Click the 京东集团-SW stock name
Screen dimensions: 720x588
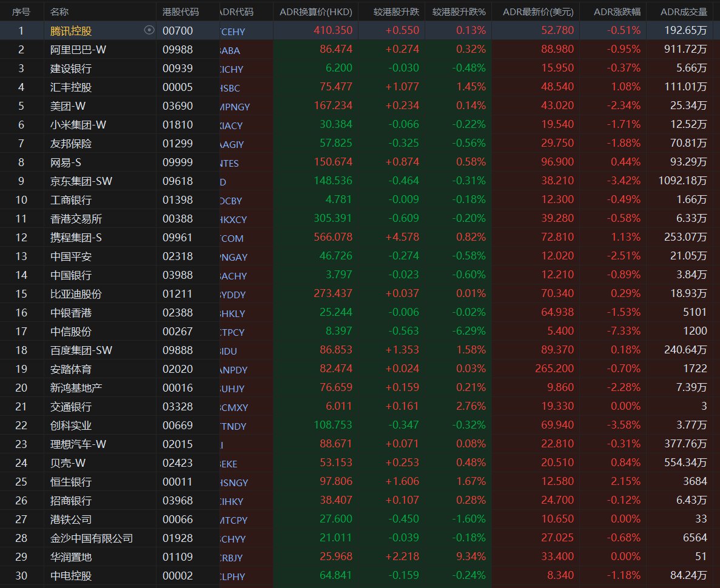coord(81,181)
